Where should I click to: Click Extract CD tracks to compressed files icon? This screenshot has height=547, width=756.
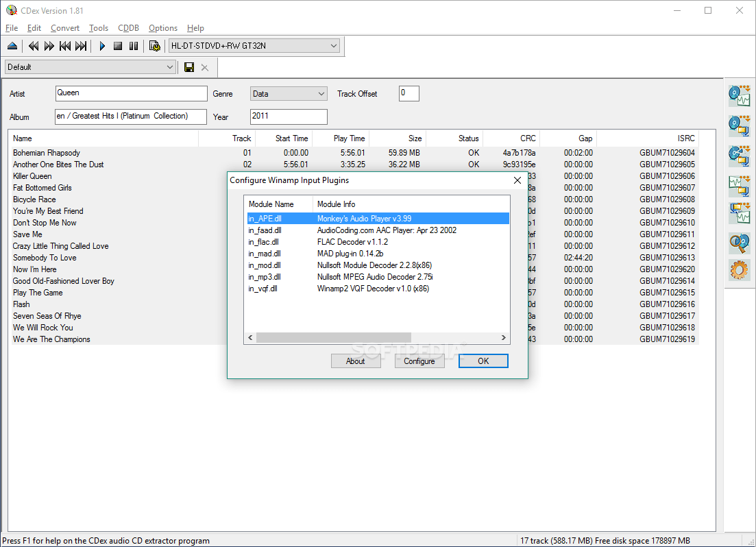click(x=739, y=126)
